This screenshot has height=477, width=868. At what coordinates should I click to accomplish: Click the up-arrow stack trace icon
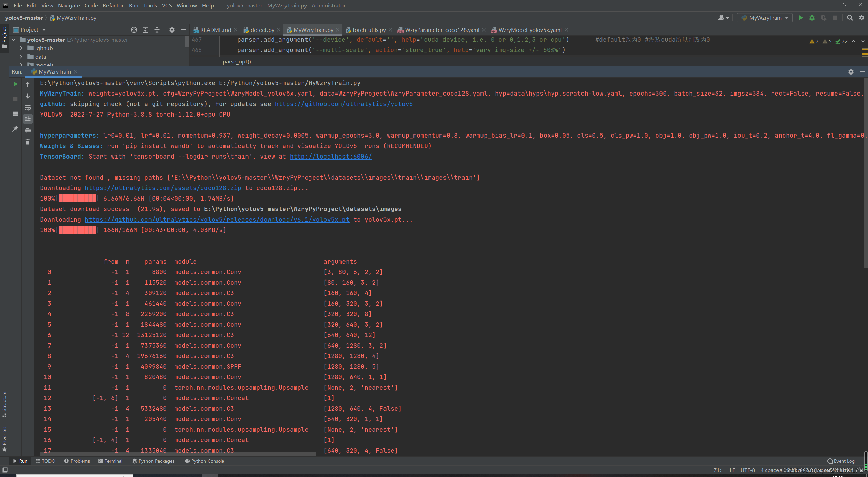[x=28, y=84]
